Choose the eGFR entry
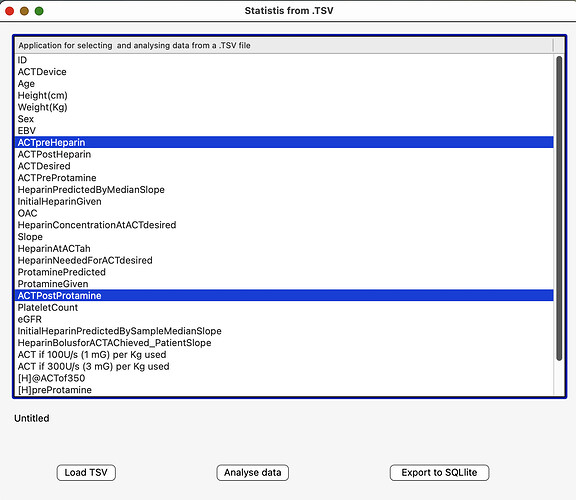576x500 pixels. coord(284,319)
